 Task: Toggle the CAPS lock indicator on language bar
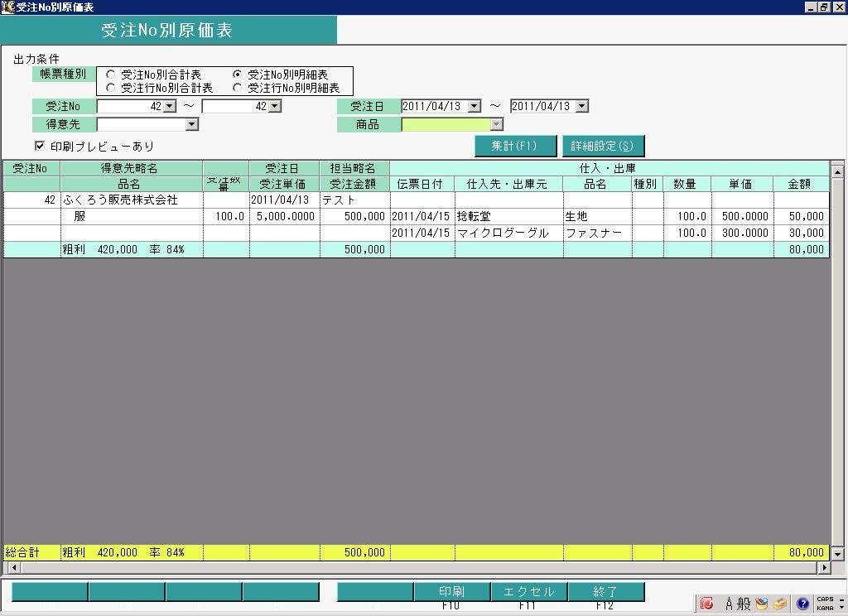[x=825, y=599]
